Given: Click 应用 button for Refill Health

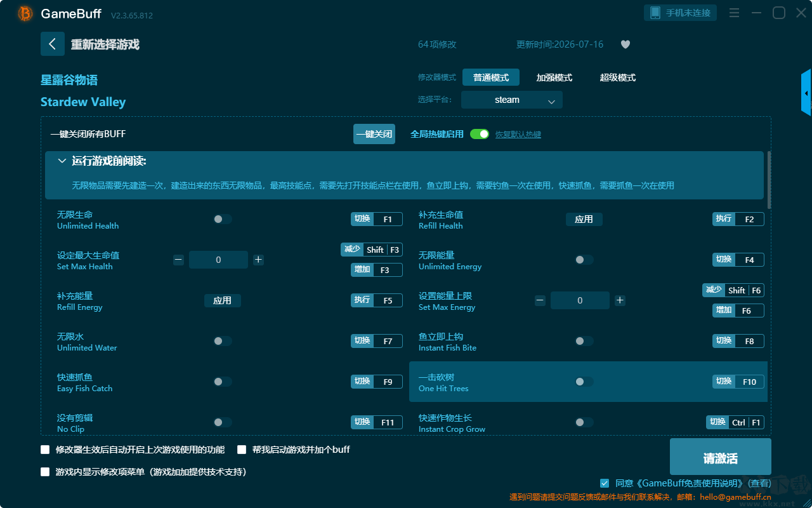Looking at the screenshot, I should coord(584,219).
